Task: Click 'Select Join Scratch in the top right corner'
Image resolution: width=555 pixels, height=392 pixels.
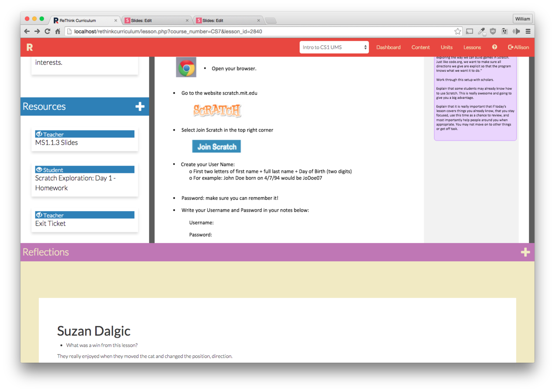Action: [x=228, y=130]
